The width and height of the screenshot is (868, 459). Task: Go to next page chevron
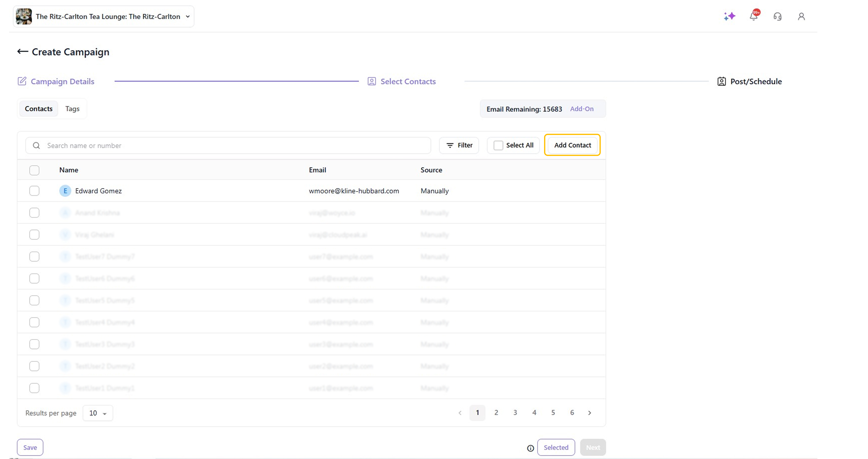click(589, 413)
